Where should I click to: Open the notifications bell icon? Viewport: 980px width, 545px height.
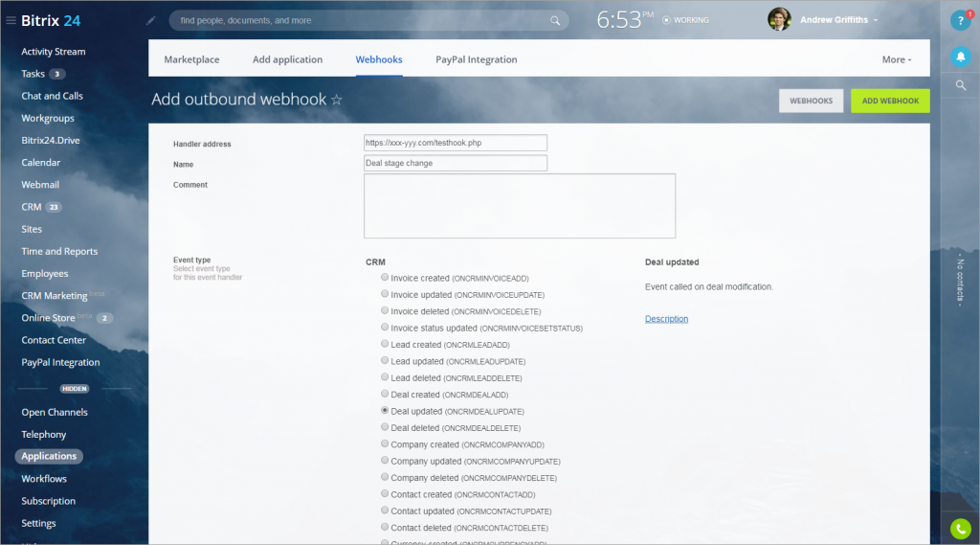(x=961, y=57)
